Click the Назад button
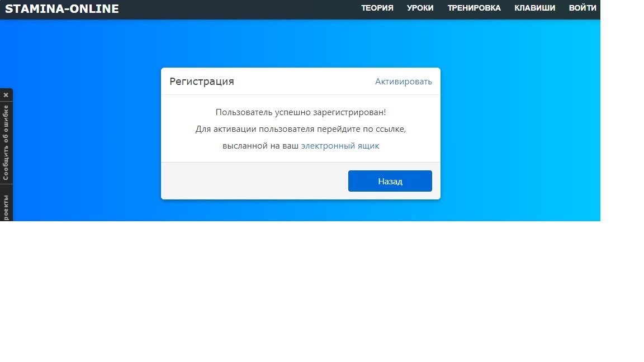The width and height of the screenshot is (644, 362). [x=390, y=181]
